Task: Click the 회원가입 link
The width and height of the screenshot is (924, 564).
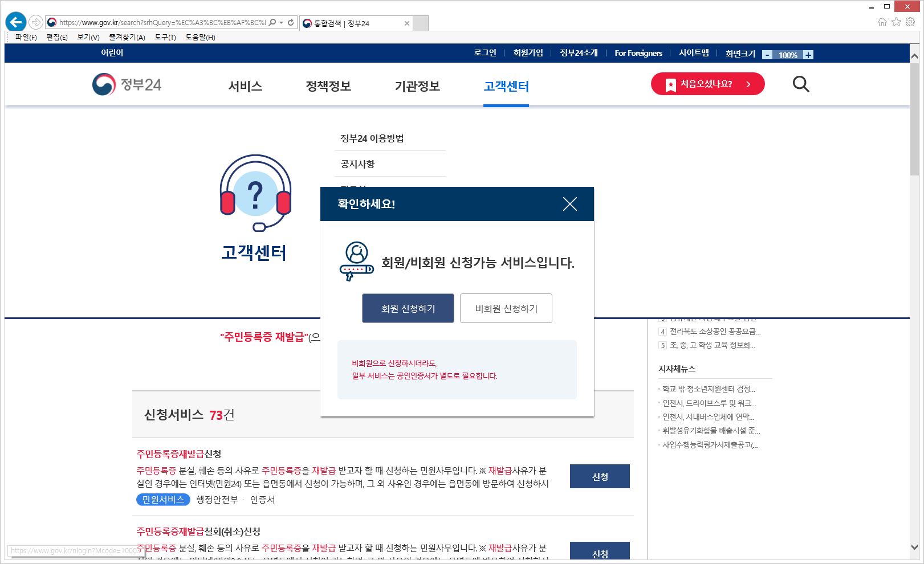Action: 528,53
